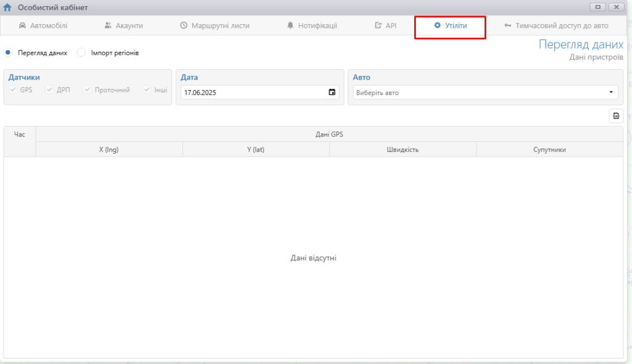Screen dimensions: 632x364
Task: Toggle the Інші sensor checkbox
Action: pos(147,89)
